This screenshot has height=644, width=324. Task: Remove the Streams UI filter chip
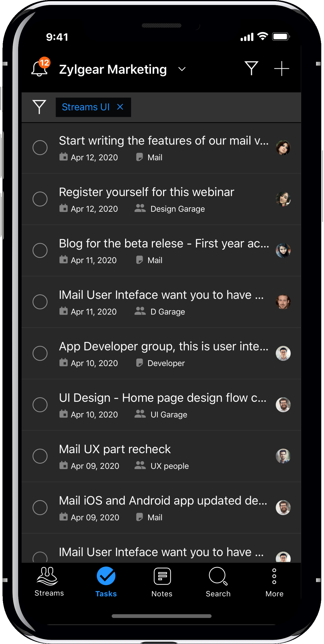tap(120, 107)
